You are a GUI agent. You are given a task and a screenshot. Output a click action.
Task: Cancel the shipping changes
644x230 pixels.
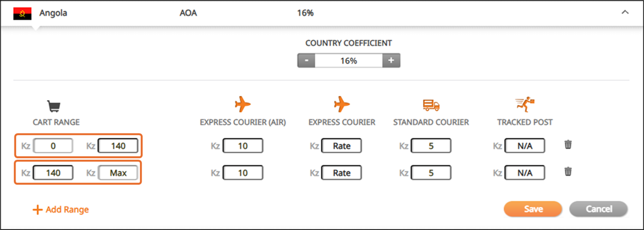click(598, 208)
